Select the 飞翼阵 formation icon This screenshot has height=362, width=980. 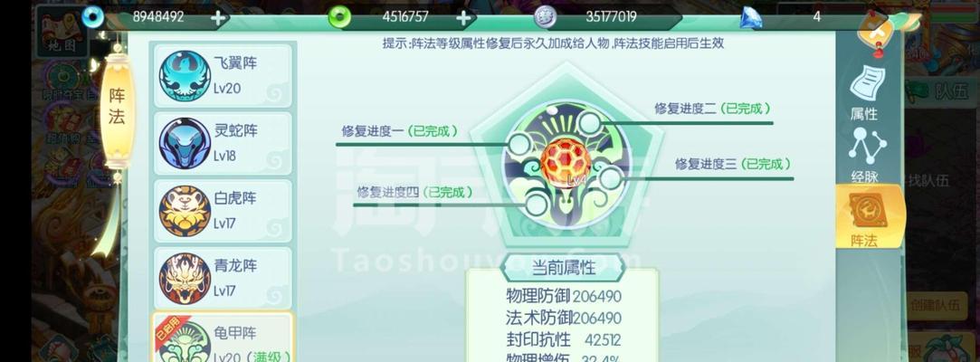coord(185,76)
